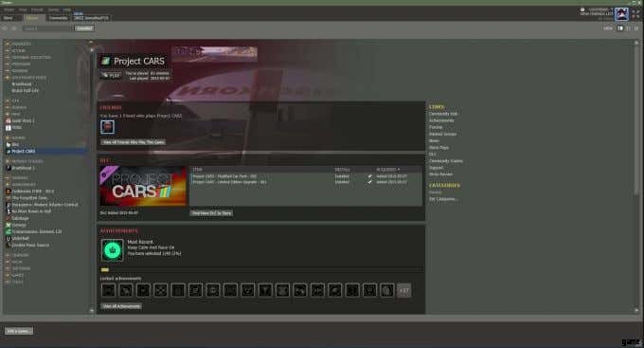Click the first locked achievement icon
This screenshot has height=348, width=644.
108,290
